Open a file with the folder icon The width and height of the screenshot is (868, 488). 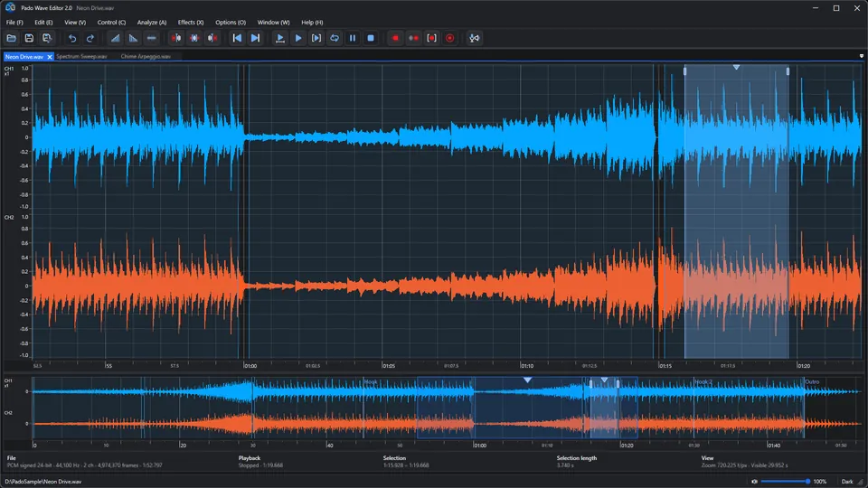pos(11,38)
